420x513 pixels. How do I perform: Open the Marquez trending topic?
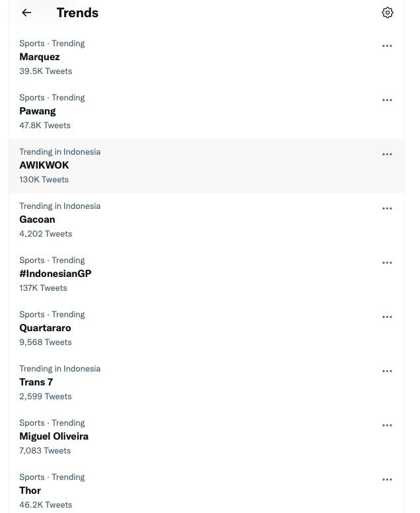(207, 58)
